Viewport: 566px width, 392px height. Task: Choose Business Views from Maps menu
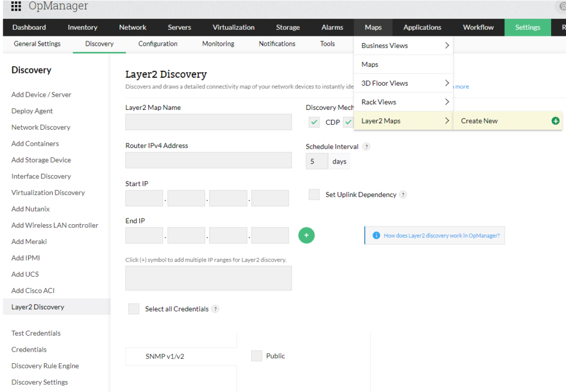[403, 45]
